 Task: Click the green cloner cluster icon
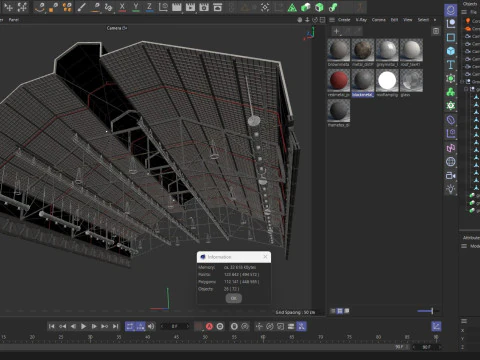point(451,92)
